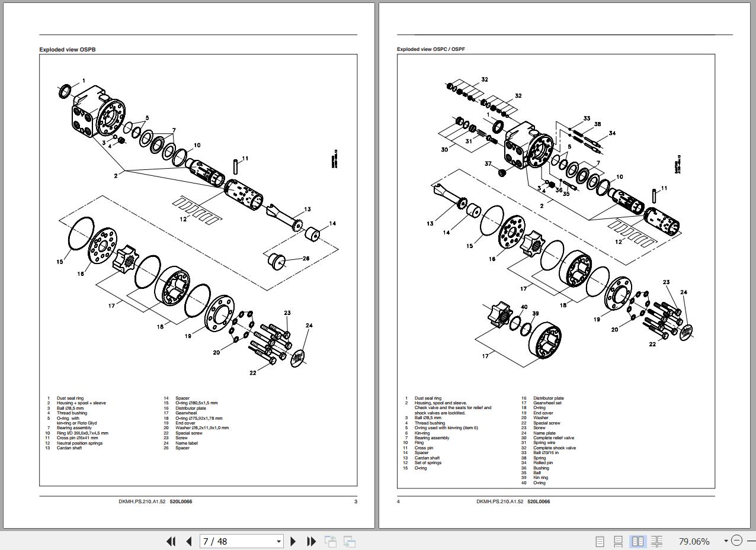The height and width of the screenshot is (550, 756).
Task: Switch to continuous facing view
Action: click(656, 541)
